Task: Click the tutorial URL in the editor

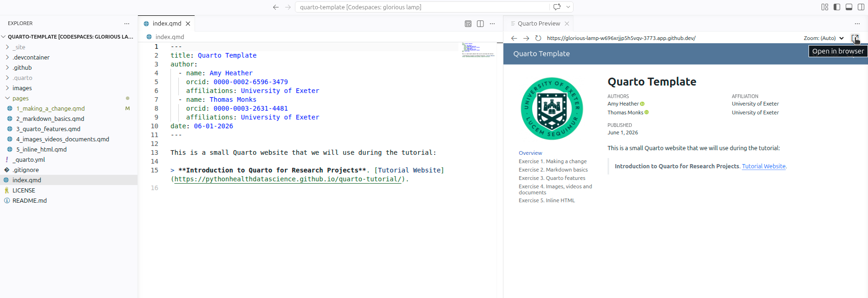Action: coord(288,179)
